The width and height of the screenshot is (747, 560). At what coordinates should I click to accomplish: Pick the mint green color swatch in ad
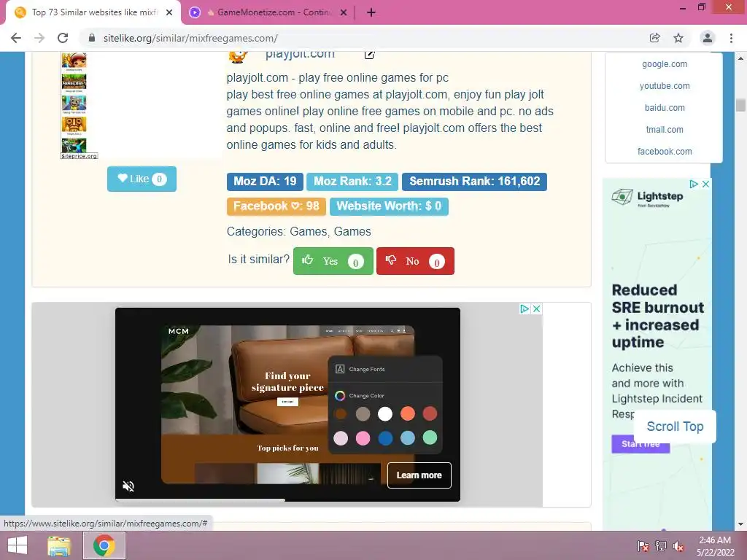pyautogui.click(x=430, y=437)
